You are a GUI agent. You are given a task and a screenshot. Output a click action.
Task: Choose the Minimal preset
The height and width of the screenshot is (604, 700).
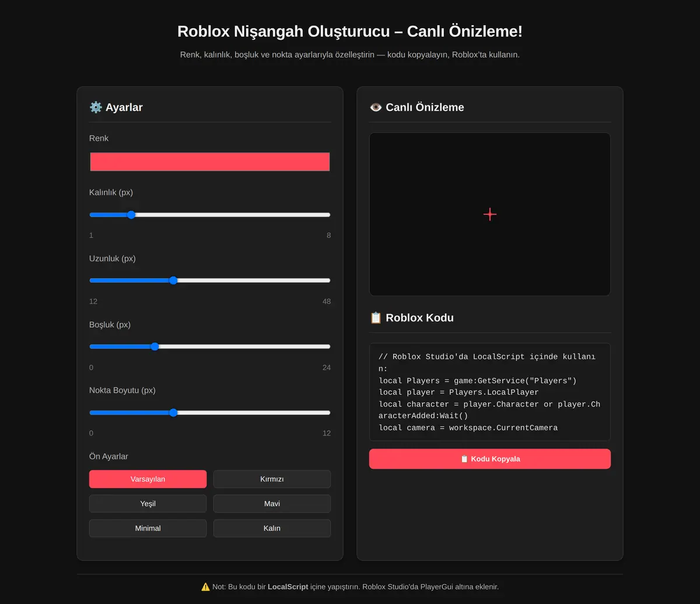click(148, 528)
